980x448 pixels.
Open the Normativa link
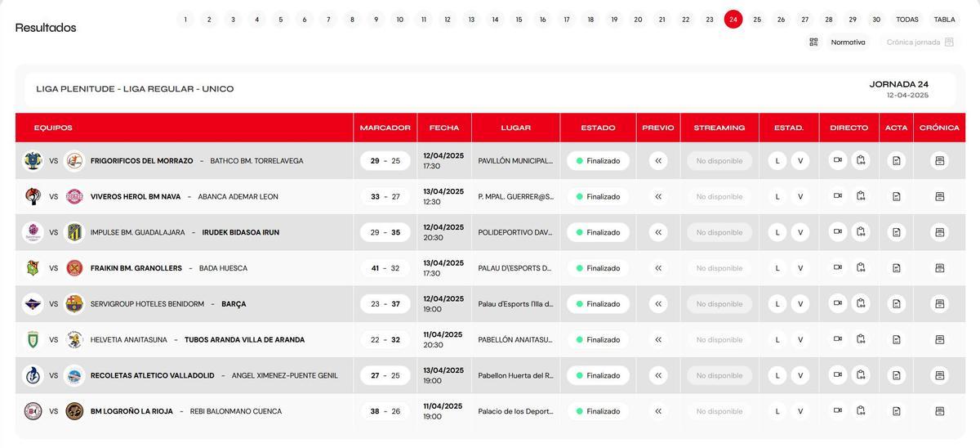[848, 42]
